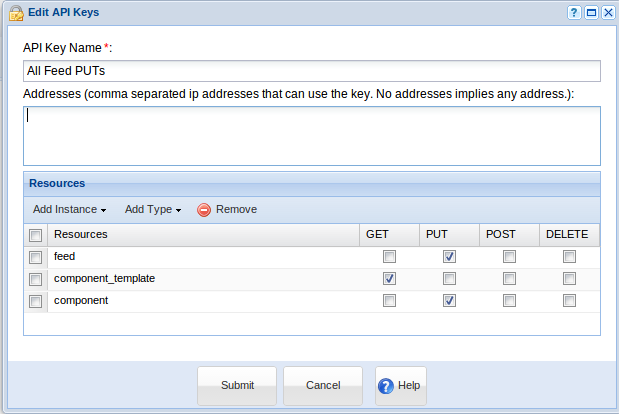Disable GET for component_template

389,279
